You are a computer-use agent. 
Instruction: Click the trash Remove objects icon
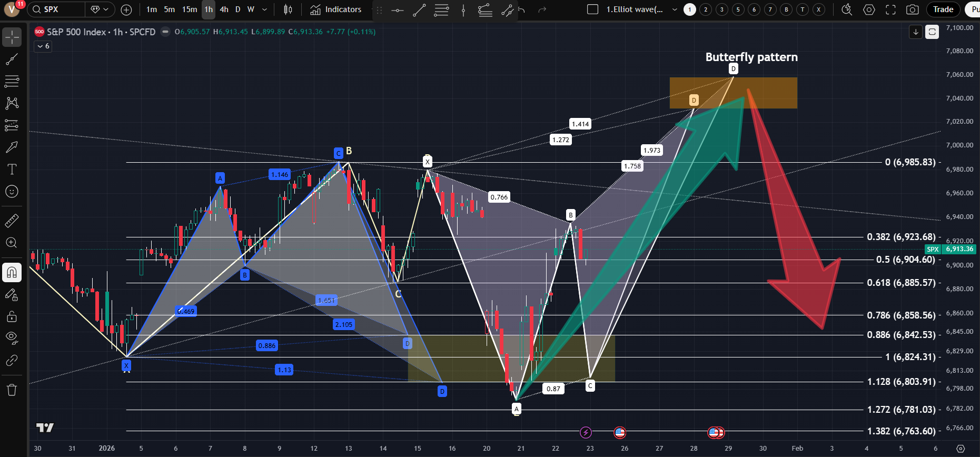point(12,390)
